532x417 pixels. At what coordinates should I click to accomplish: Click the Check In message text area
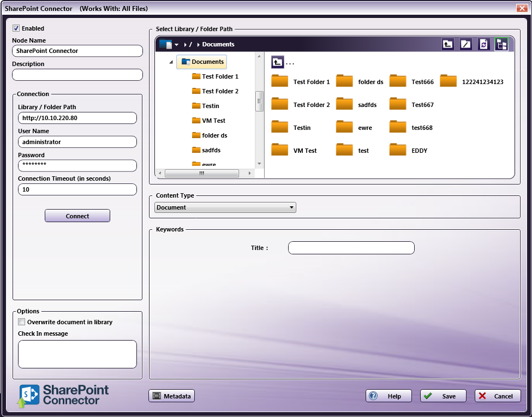point(77,354)
